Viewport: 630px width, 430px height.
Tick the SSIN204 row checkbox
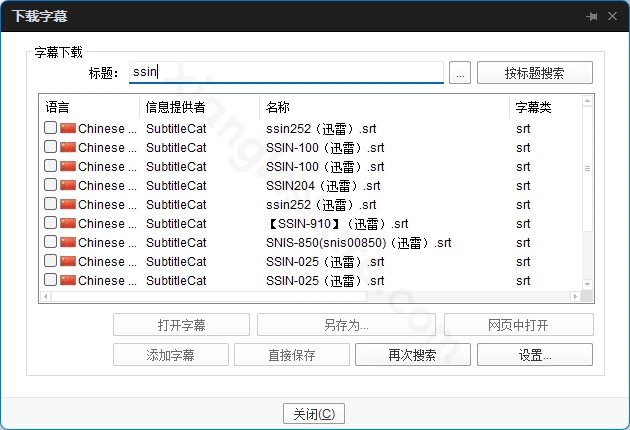point(50,184)
